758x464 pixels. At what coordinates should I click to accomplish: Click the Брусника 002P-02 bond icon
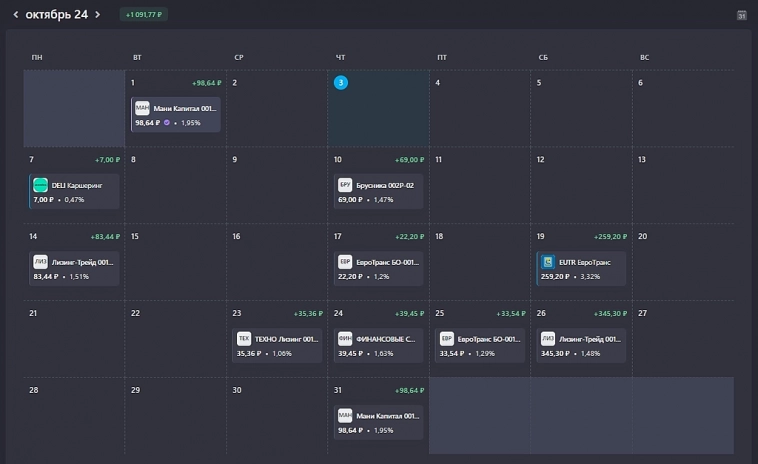345,185
